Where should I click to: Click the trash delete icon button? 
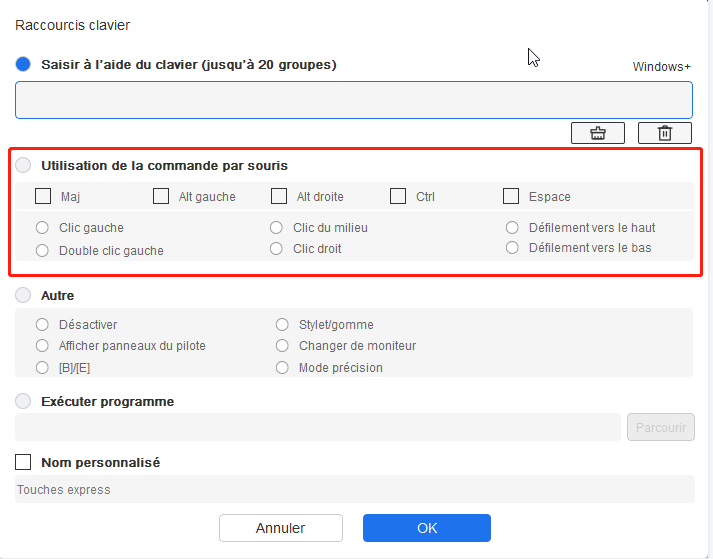click(664, 133)
